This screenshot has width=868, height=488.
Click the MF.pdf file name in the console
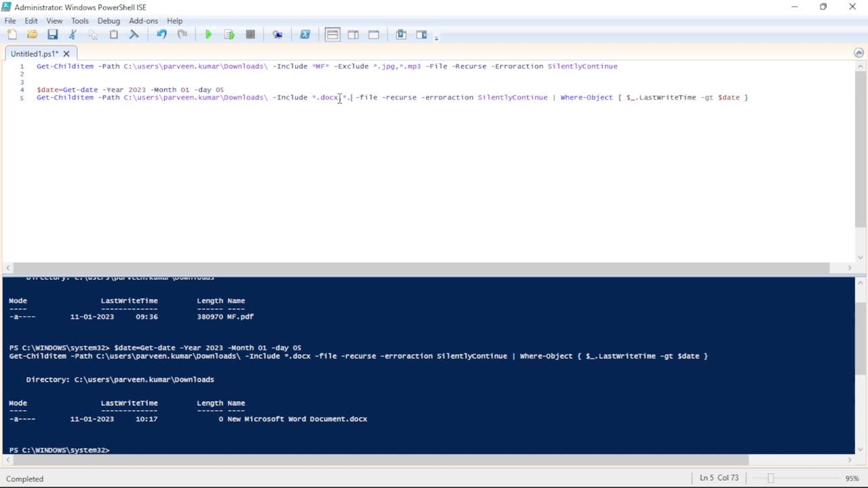241,317
